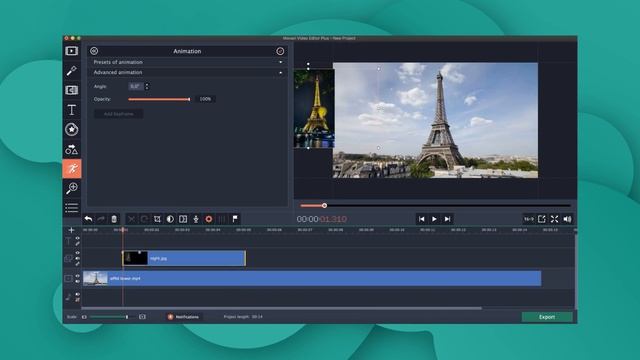Click the Project length status text
This screenshot has height=360, width=640.
[x=243, y=317]
